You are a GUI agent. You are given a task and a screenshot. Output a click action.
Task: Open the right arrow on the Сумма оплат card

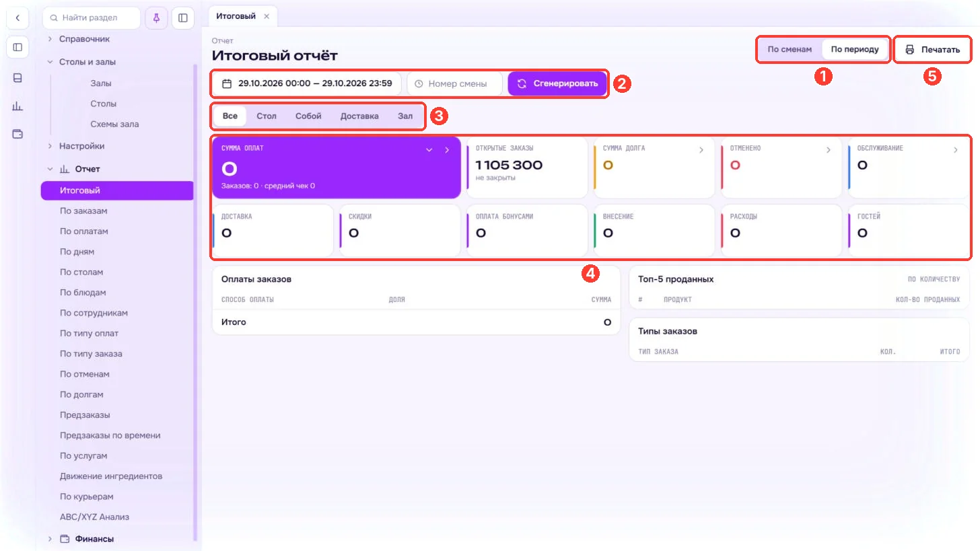tap(447, 150)
